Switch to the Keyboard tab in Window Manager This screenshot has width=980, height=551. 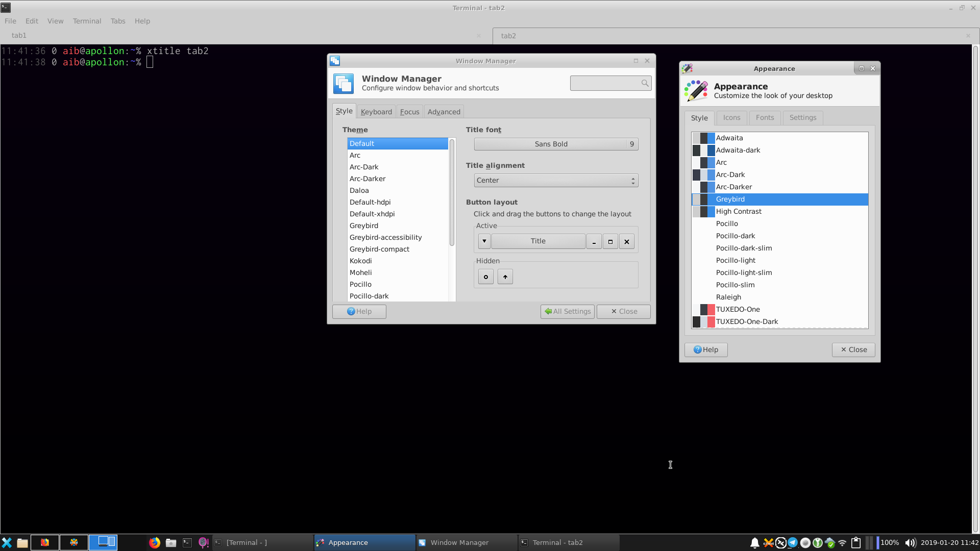tap(376, 112)
